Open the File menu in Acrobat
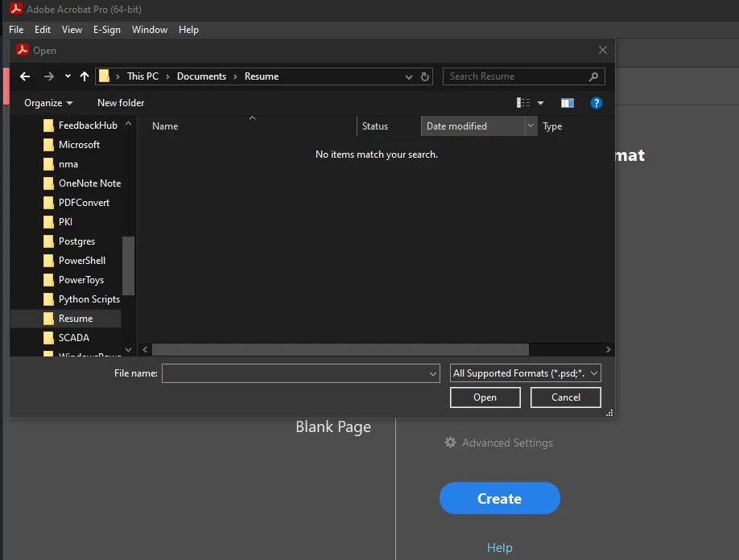The width and height of the screenshot is (739, 560). 16,30
